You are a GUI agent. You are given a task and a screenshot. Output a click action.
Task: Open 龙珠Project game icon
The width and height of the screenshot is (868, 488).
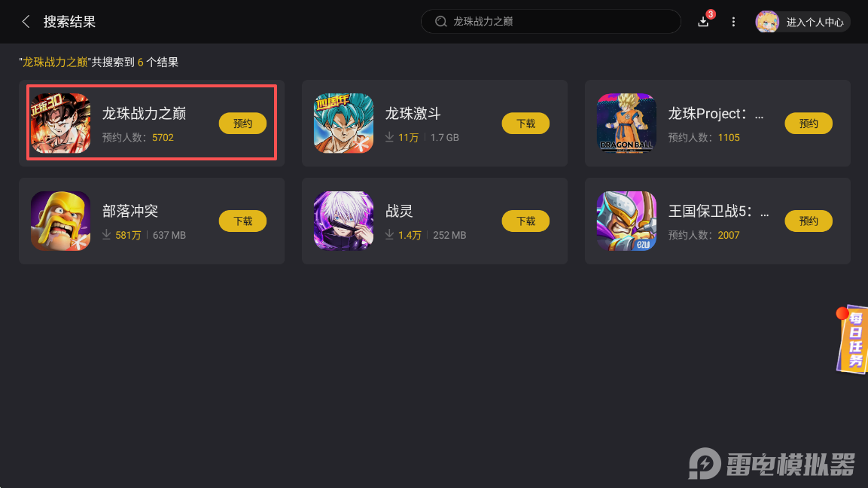coord(626,123)
